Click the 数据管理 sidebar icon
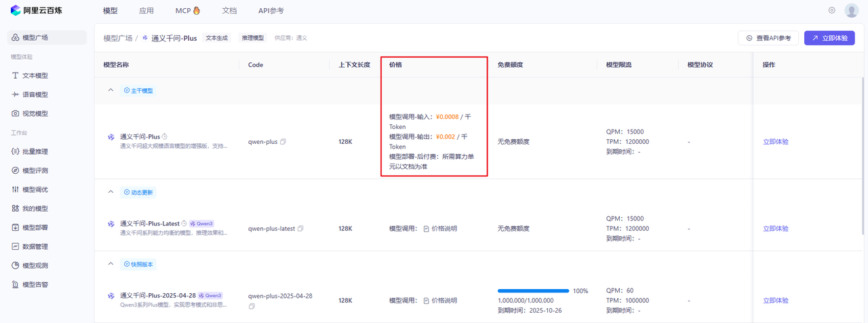 click(x=16, y=246)
